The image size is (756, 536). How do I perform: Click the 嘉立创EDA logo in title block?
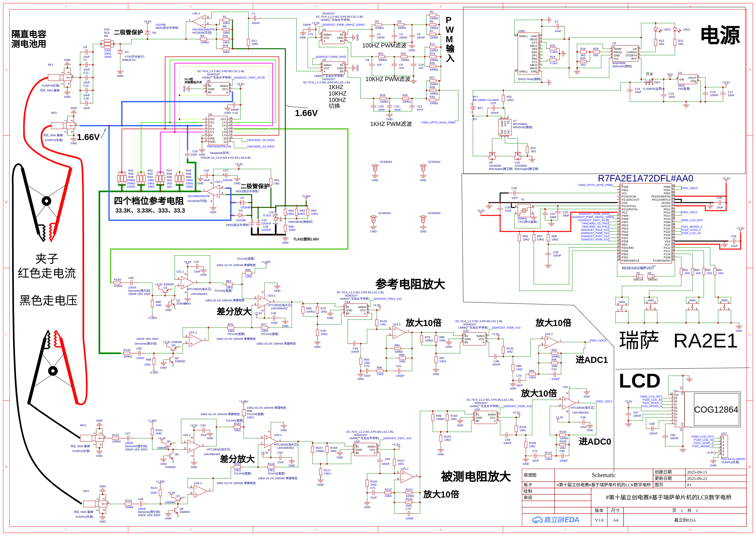(x=556, y=520)
